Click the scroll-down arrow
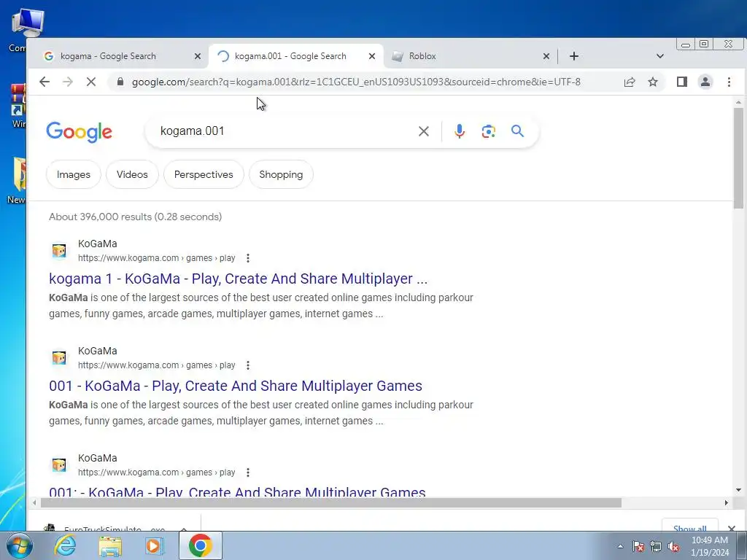 click(738, 490)
